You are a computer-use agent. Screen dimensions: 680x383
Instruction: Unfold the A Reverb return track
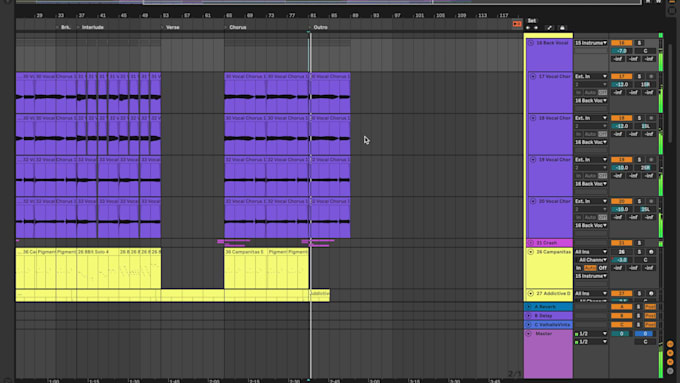point(529,307)
